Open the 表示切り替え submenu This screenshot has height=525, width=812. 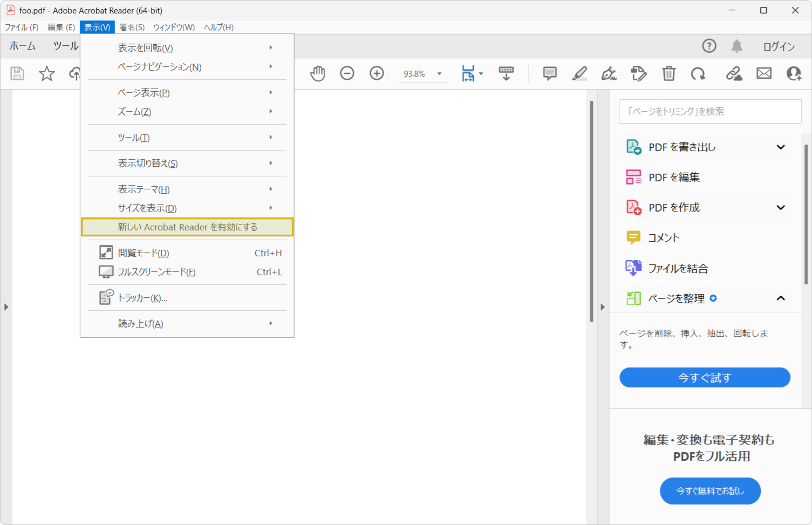pos(187,163)
